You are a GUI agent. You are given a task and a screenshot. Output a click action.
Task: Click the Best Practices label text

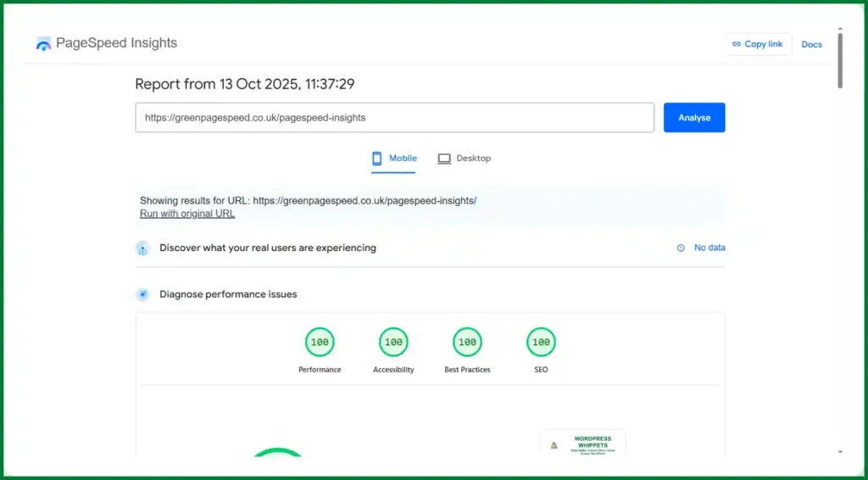[x=467, y=370]
